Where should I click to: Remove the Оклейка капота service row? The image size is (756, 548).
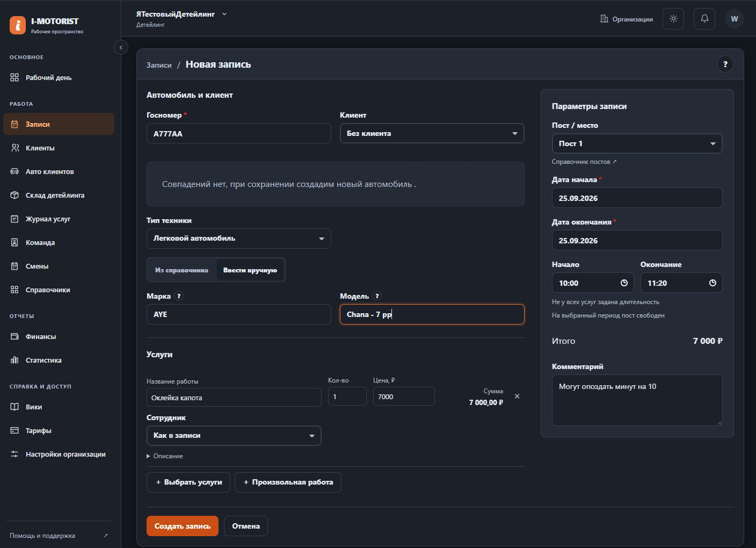[x=517, y=396]
